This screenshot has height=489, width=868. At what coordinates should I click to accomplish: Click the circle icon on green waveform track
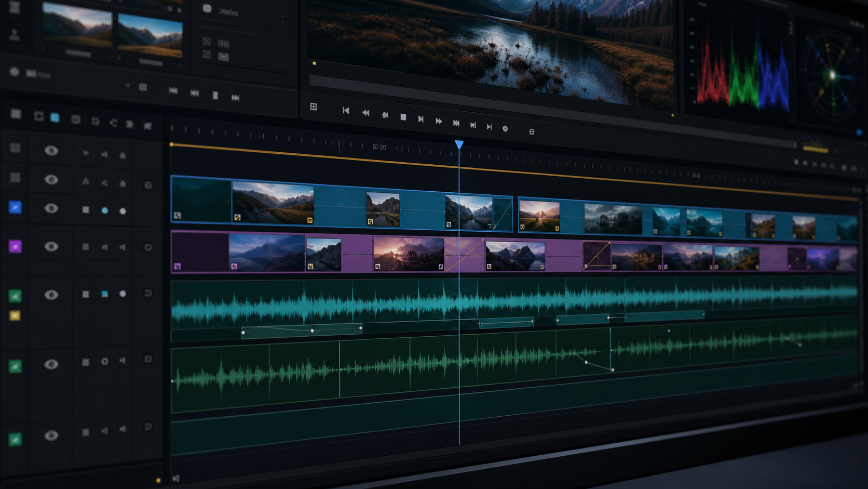pyautogui.click(x=105, y=361)
